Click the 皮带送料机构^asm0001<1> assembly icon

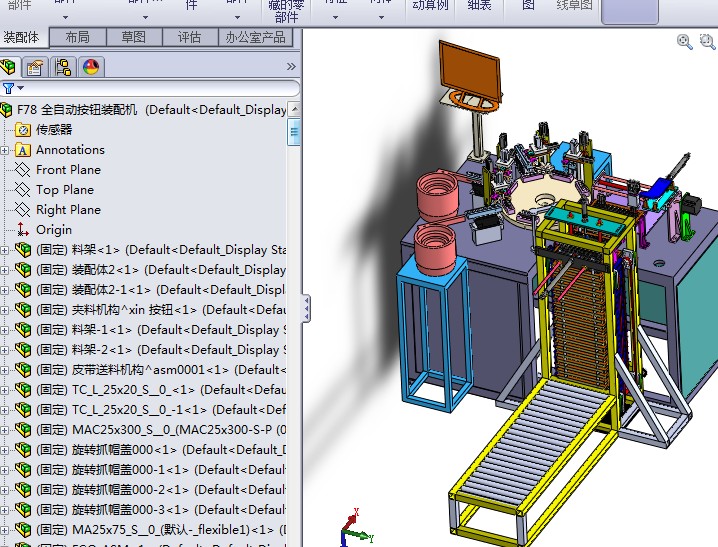[23, 369]
